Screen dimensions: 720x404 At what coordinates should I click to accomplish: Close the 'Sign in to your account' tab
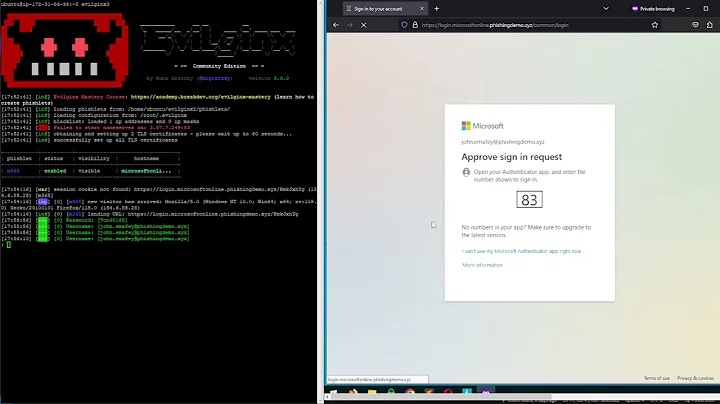pos(422,9)
